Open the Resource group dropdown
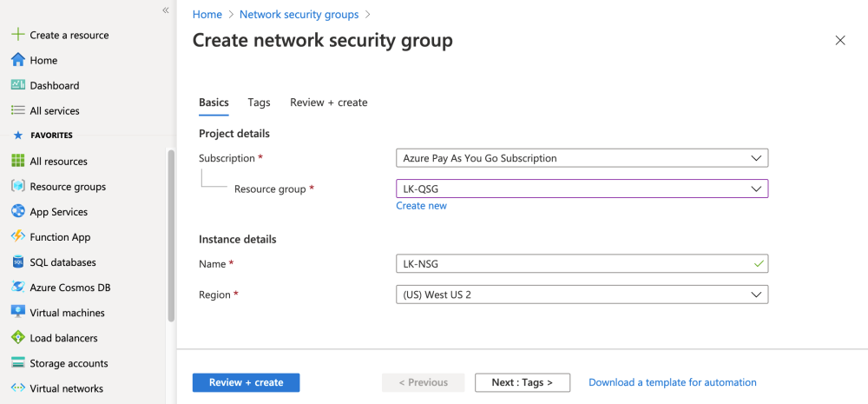This screenshot has width=868, height=404. point(582,189)
